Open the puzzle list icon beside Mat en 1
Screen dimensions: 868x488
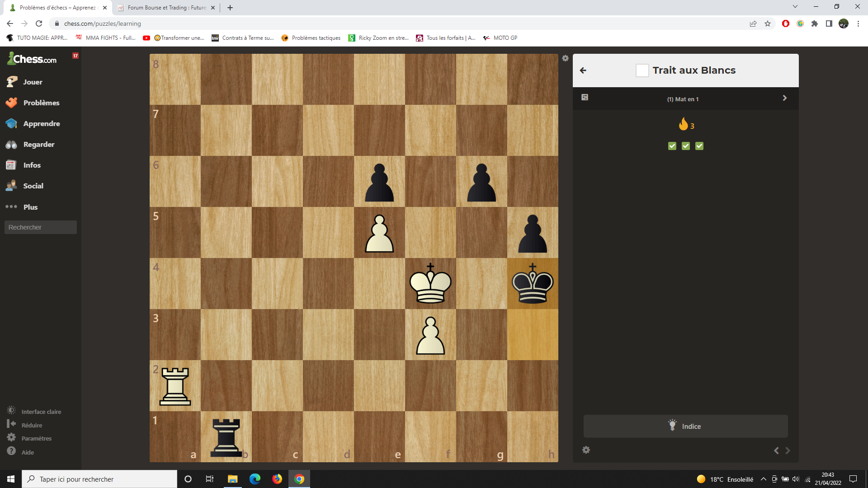[585, 98]
